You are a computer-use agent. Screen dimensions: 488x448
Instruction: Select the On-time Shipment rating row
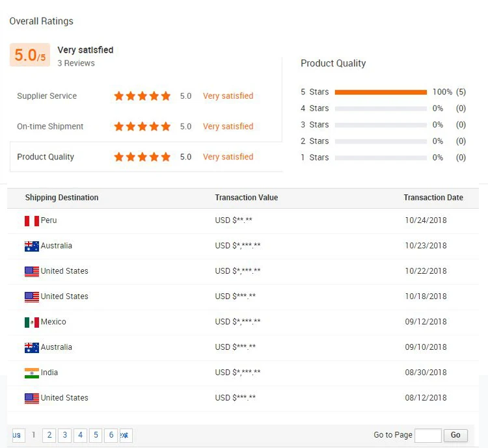click(x=146, y=126)
